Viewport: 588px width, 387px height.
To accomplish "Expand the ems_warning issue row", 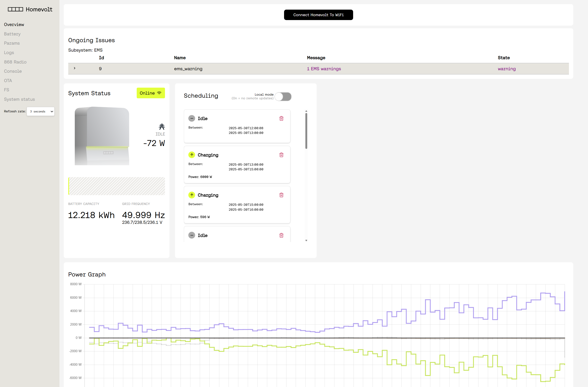I will (x=75, y=68).
